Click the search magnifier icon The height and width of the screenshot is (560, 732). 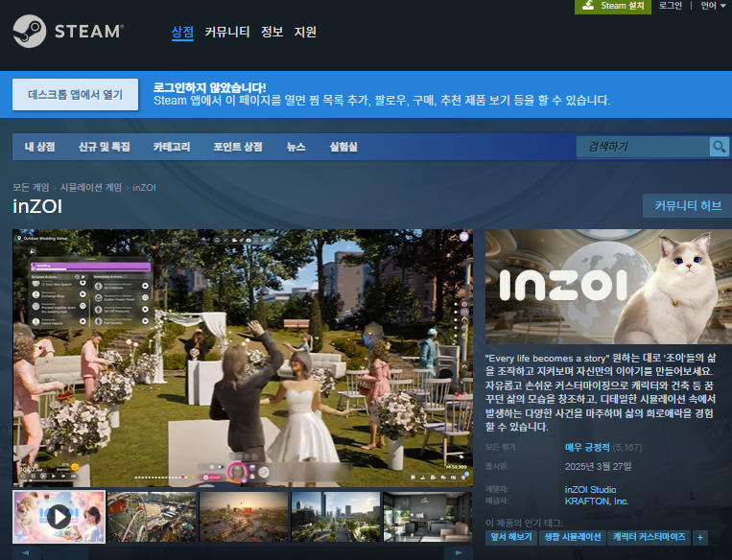[719, 147]
